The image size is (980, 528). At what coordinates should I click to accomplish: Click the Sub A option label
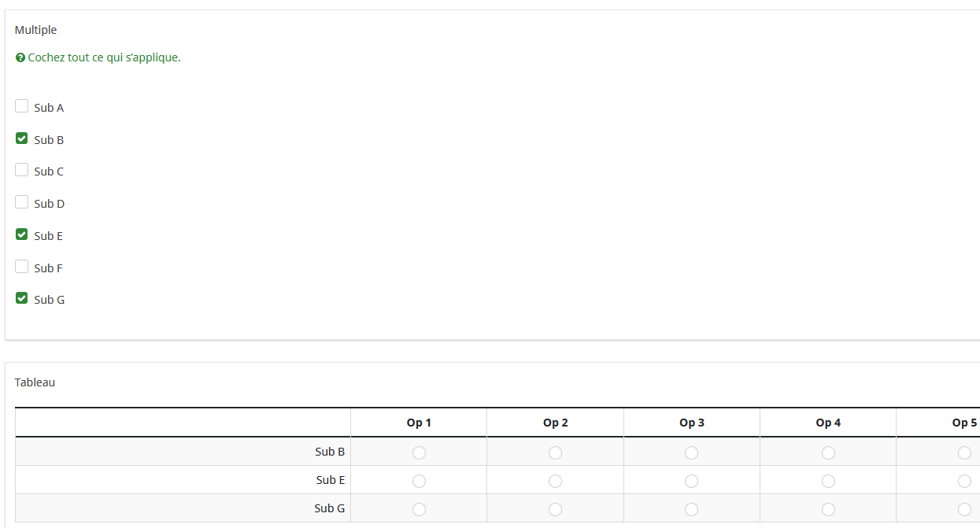tap(49, 108)
